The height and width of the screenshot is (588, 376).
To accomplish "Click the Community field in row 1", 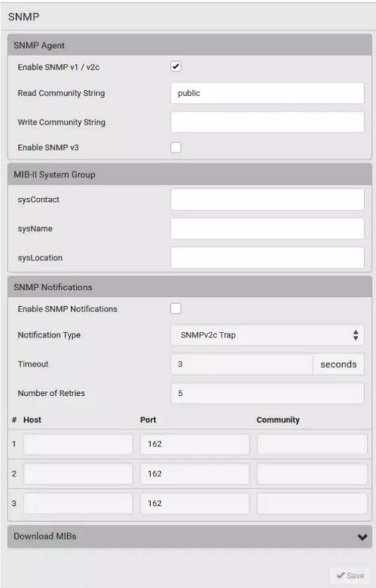I will click(312, 444).
